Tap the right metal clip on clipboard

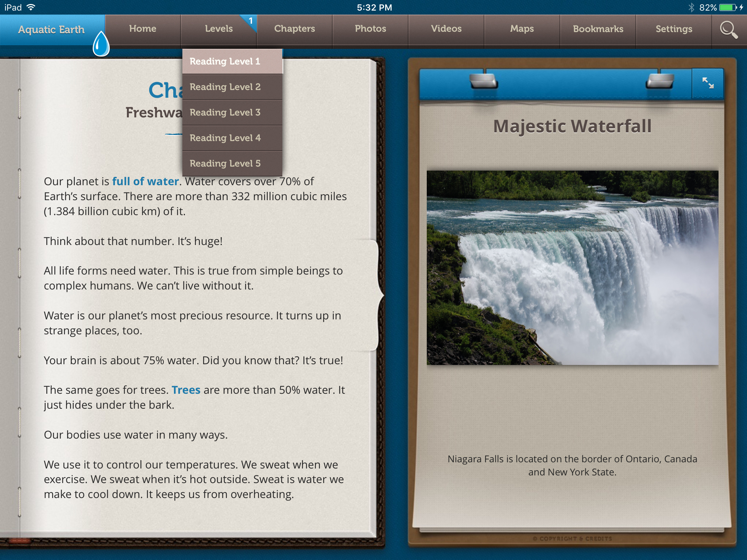(x=659, y=81)
